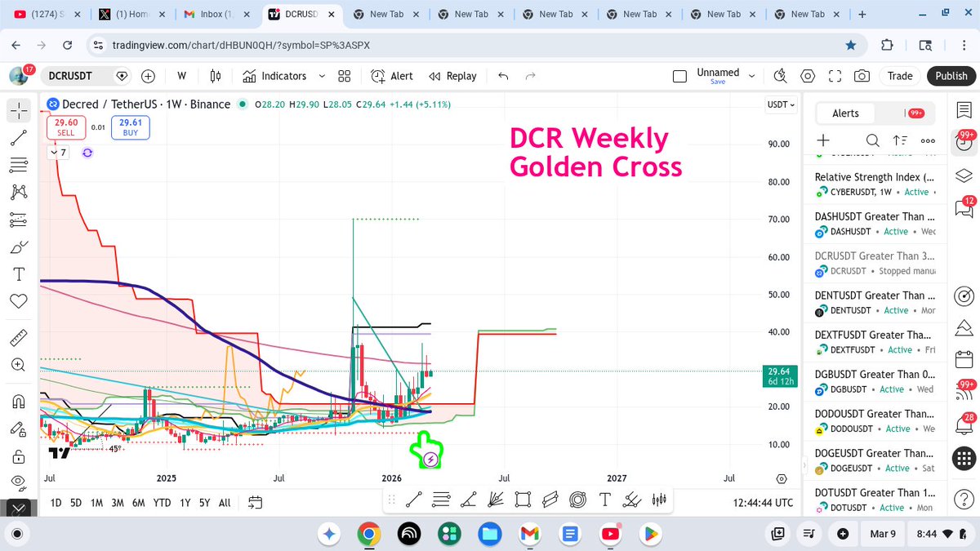Viewport: 980px width, 551px height.
Task: Open the chats panel with 12 badge
Action: click(x=964, y=209)
